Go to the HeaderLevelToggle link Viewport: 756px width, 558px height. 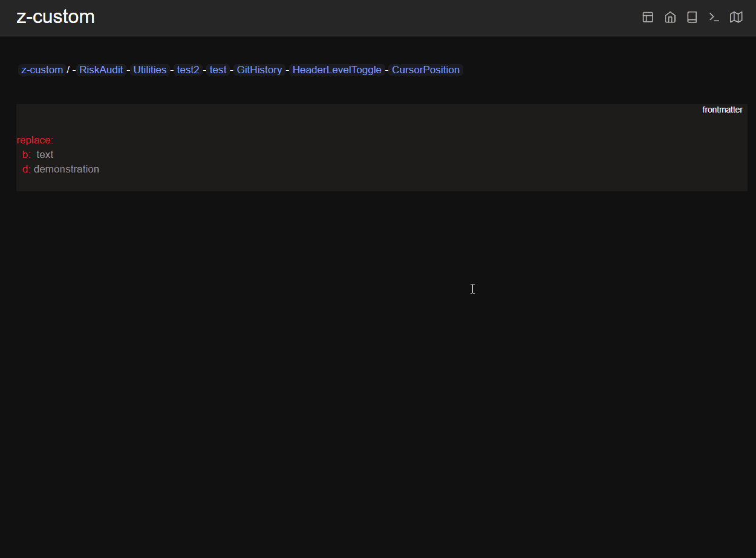point(336,70)
